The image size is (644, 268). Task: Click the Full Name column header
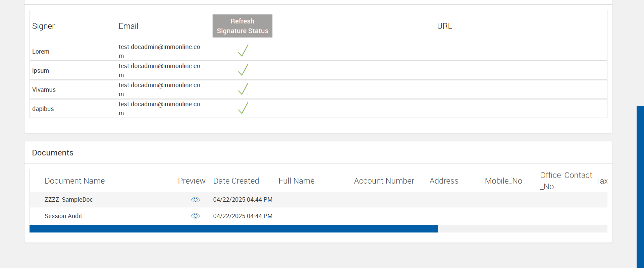[x=297, y=181]
